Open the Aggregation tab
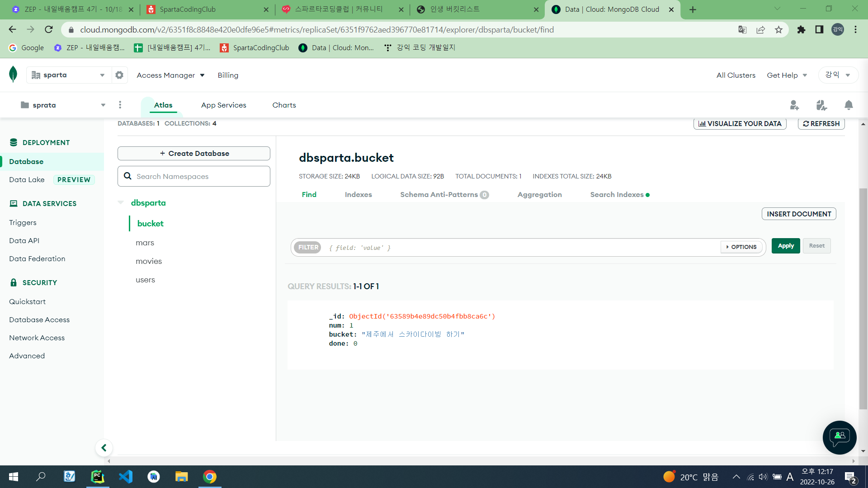This screenshot has height=488, width=868. [x=540, y=195]
